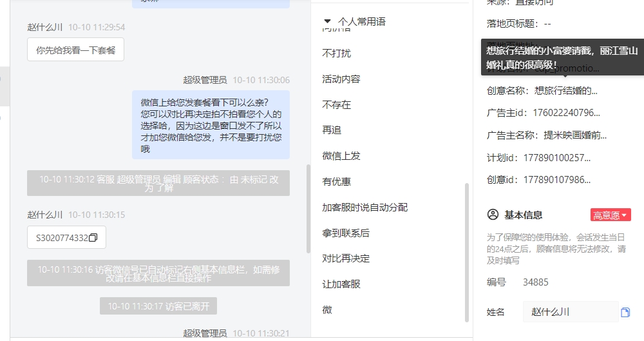The height and width of the screenshot is (341, 644).
Task: Click the status notice 由 未标记 改为了解
Action: (158, 183)
